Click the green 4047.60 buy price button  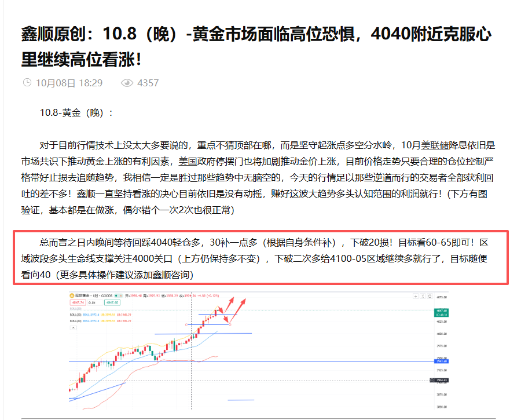[x=112, y=302]
